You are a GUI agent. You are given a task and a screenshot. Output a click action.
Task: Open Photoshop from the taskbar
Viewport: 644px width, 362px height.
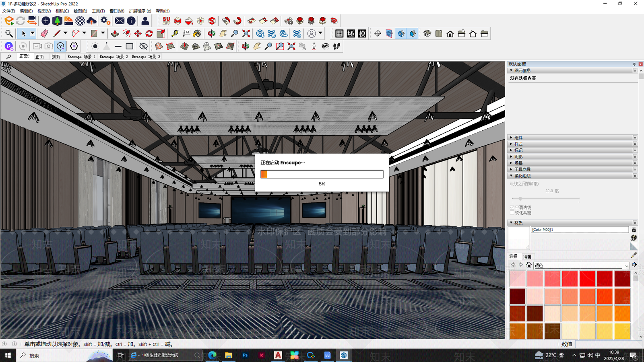click(245, 355)
